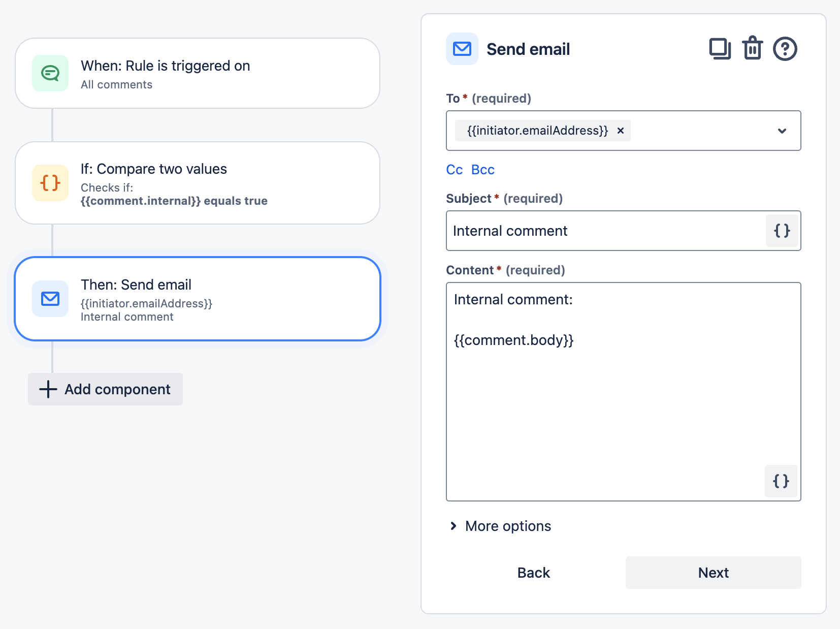The width and height of the screenshot is (840, 629).
Task: Click the comment trigger icon
Action: (x=50, y=73)
